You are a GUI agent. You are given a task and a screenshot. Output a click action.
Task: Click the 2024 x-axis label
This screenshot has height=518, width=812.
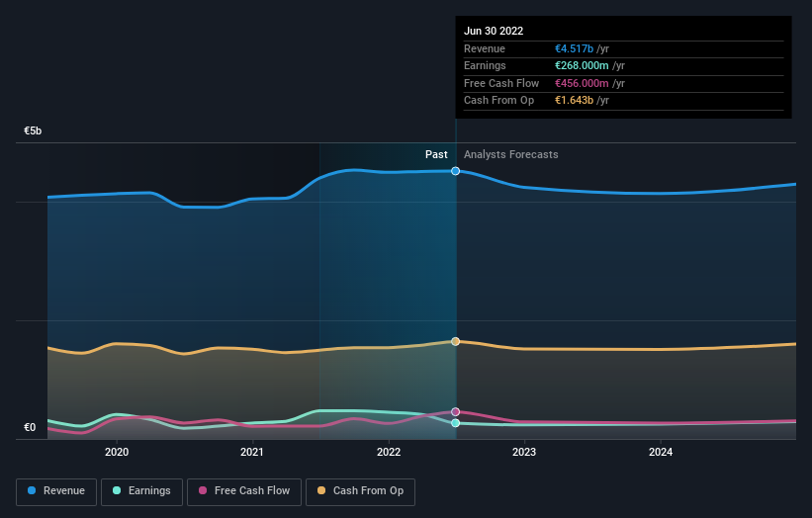(661, 452)
